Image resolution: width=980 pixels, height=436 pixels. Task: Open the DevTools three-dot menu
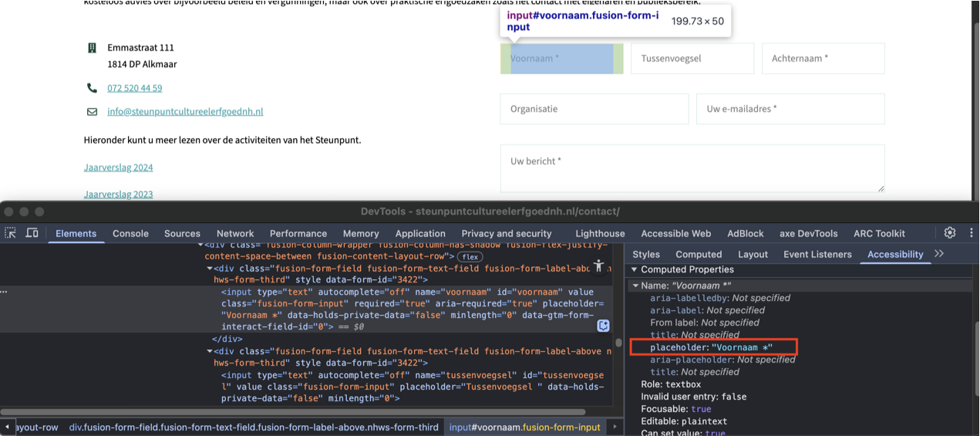coord(970,233)
